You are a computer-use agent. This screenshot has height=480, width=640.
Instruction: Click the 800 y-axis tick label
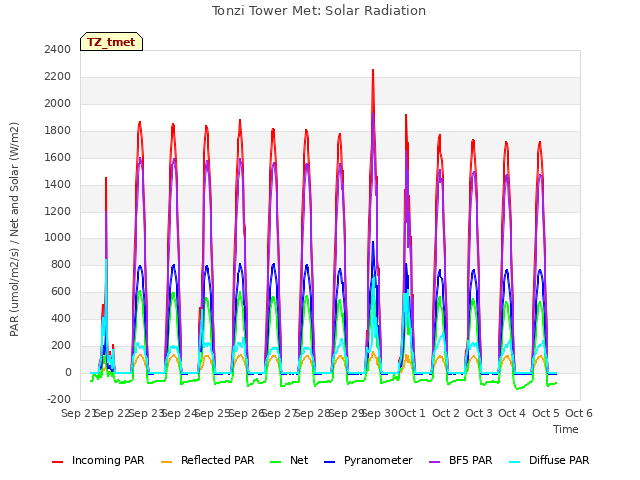click(61, 264)
